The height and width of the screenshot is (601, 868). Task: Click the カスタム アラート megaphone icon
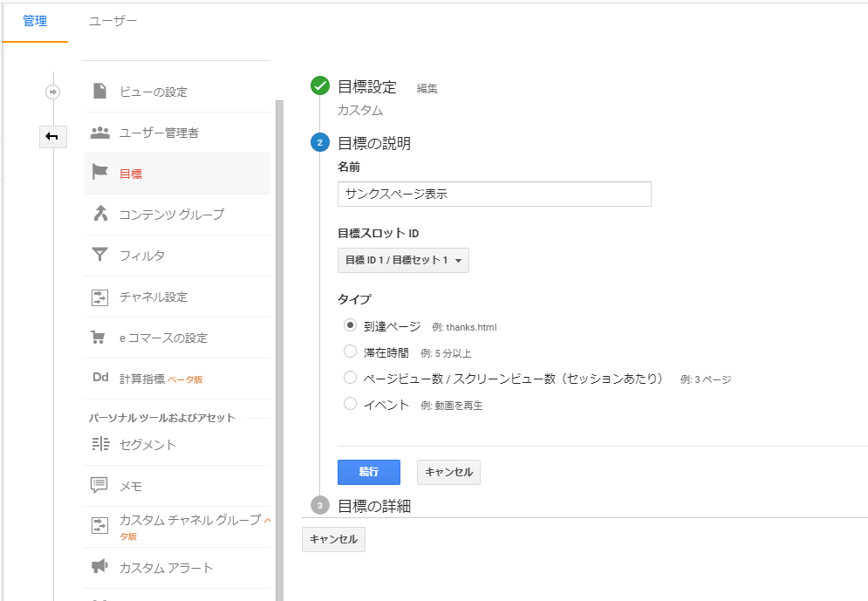click(x=99, y=566)
